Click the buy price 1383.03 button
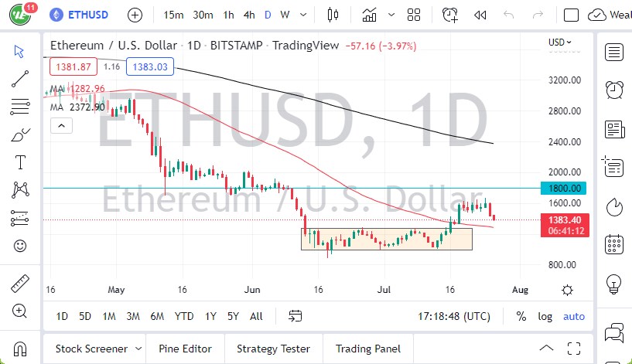Viewport: 632px width, 364px height. pyautogui.click(x=150, y=66)
